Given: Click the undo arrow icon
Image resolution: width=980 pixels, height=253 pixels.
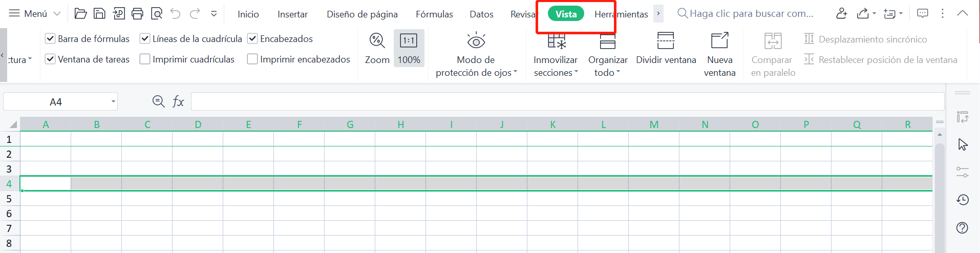Looking at the screenshot, I should pyautogui.click(x=176, y=14).
